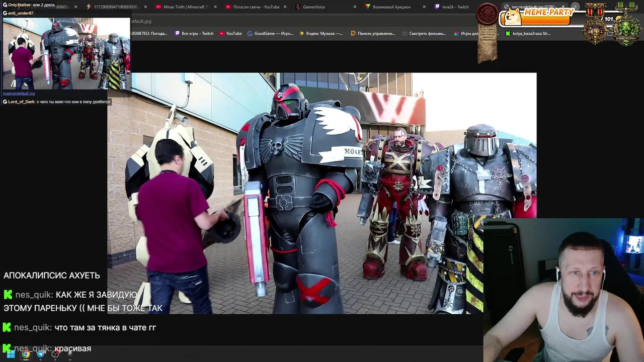Switch to the GamesVoice tab
Image resolution: width=644 pixels, height=362 pixels.
(x=325, y=7)
